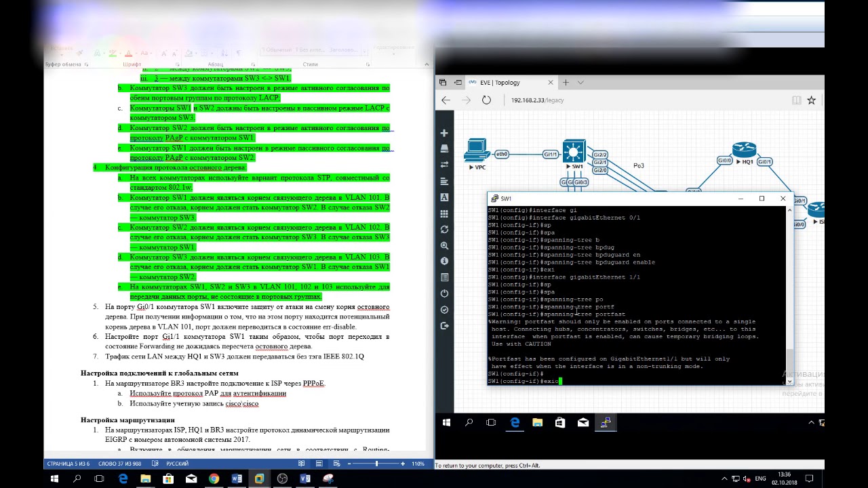Open the remote Mail taskbar icon
868x488 pixels.
[583, 423]
